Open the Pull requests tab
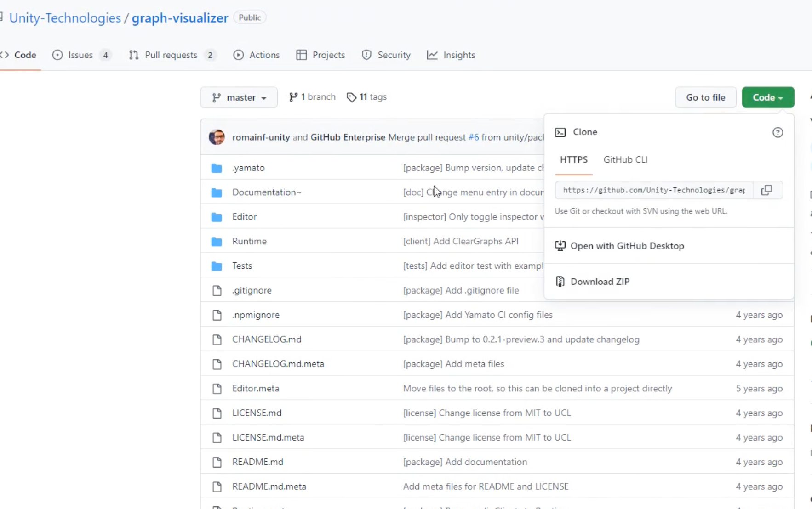The width and height of the screenshot is (812, 509). (172, 55)
